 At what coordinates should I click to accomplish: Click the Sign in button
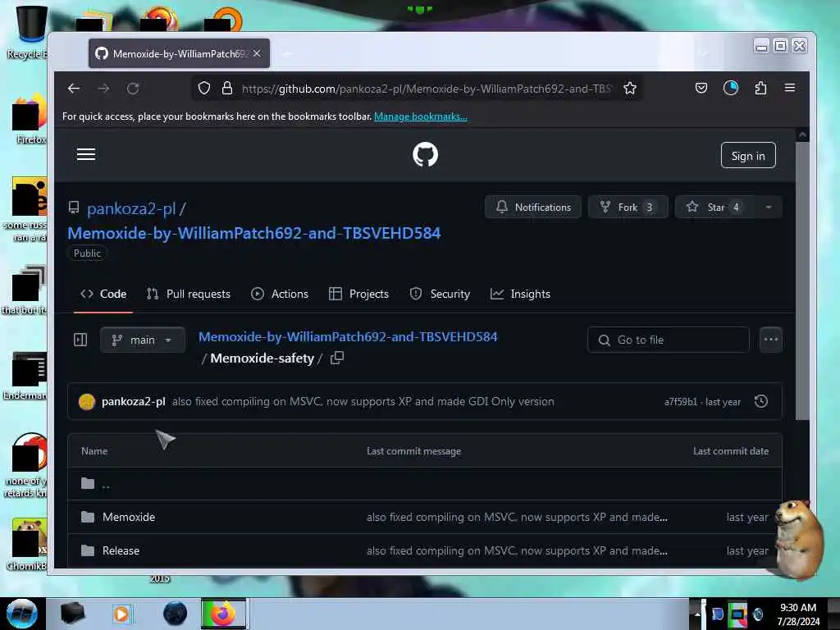748,155
